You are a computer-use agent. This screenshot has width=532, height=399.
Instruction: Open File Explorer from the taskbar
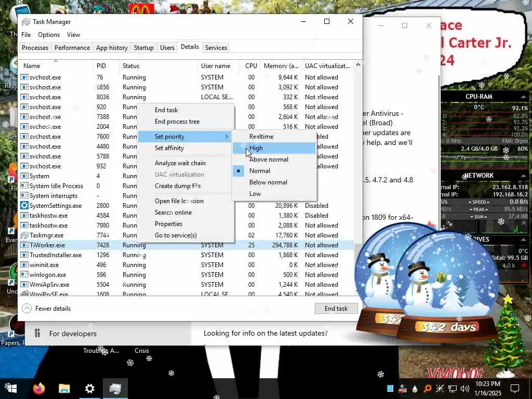tap(64, 389)
